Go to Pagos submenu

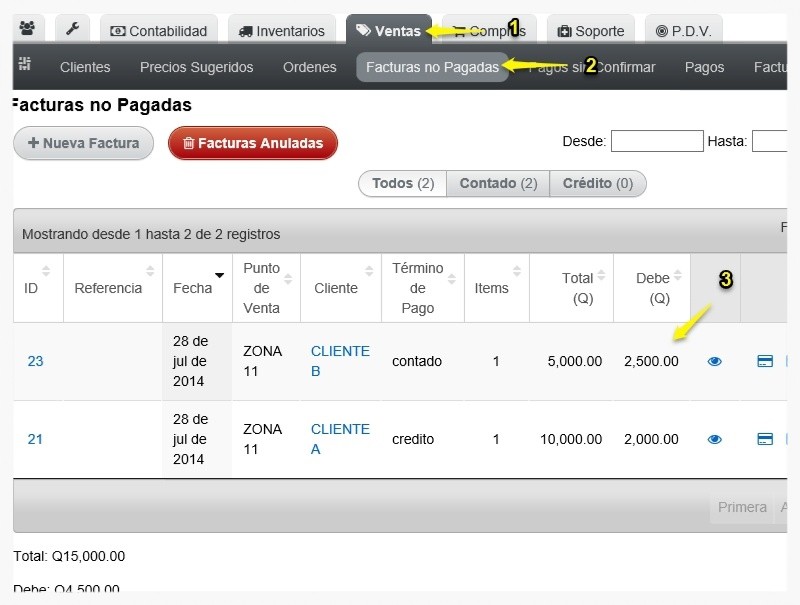704,67
